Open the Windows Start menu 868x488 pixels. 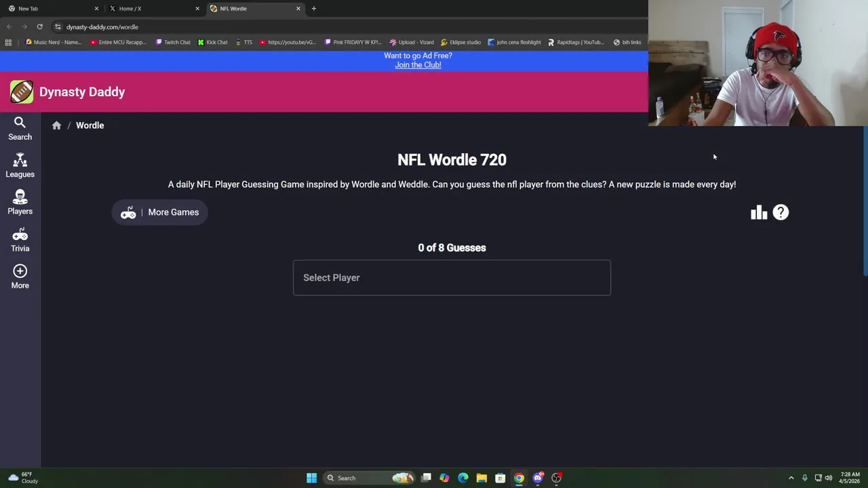[311, 478]
